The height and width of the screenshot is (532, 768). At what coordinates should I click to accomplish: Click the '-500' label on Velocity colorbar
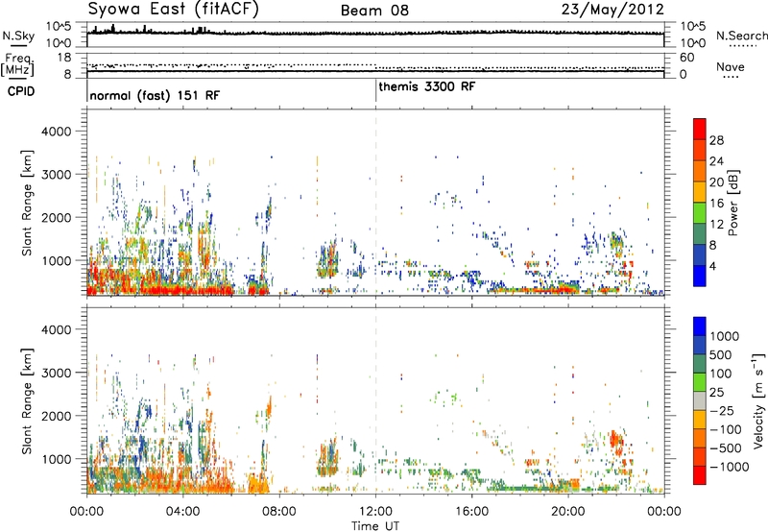pyautogui.click(x=725, y=448)
